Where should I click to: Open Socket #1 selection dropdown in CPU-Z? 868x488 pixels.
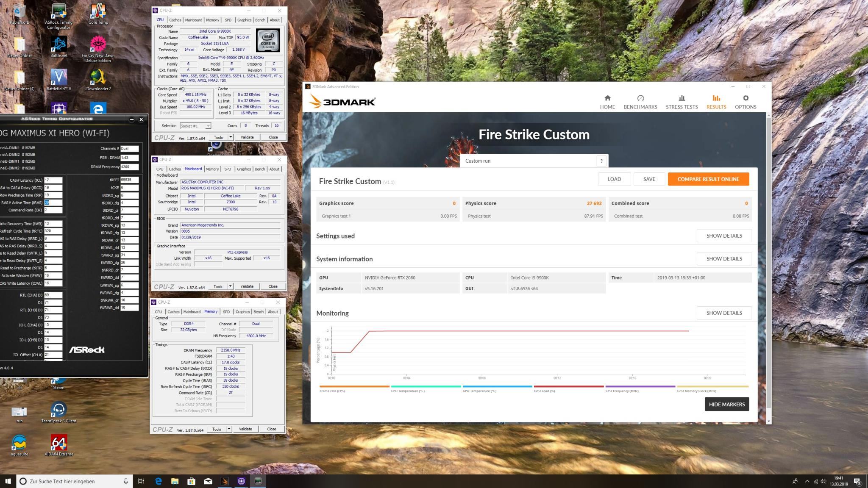coord(195,126)
